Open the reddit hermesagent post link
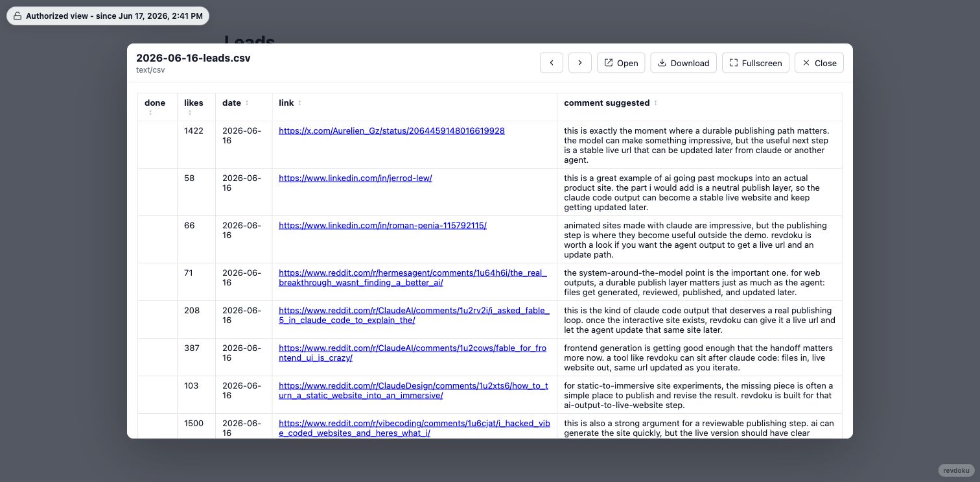 (413, 278)
